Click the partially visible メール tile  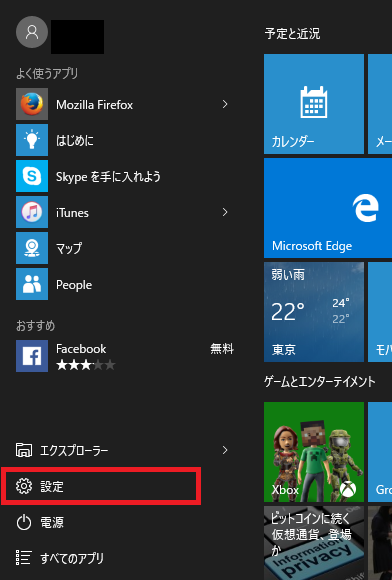coord(380,104)
